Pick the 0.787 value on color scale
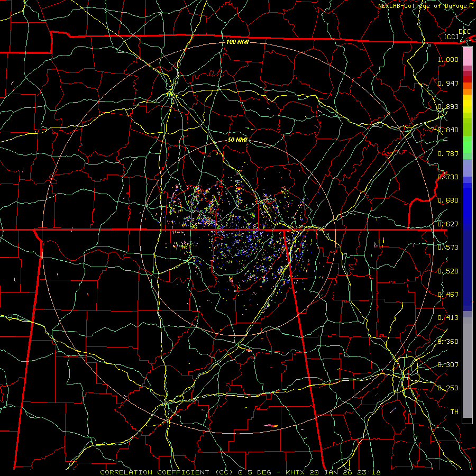 pos(448,153)
